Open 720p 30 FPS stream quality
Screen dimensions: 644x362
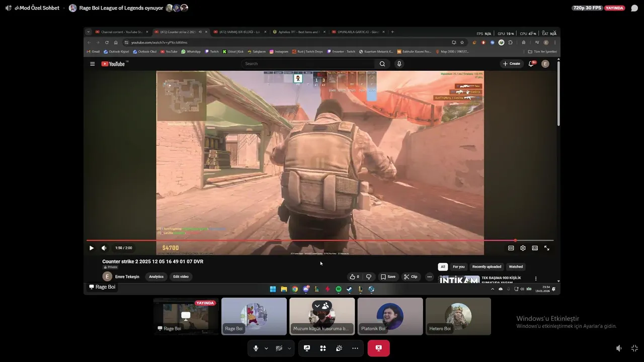[587, 8]
